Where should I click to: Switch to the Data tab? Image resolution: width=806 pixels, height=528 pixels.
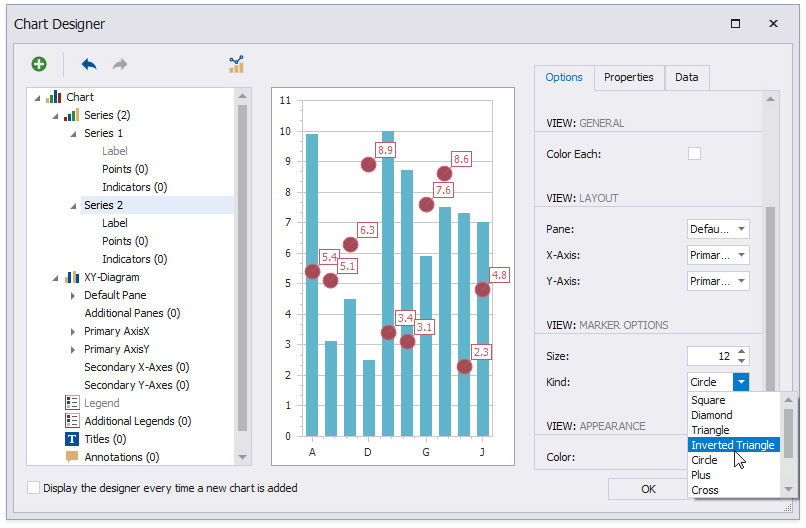point(686,78)
